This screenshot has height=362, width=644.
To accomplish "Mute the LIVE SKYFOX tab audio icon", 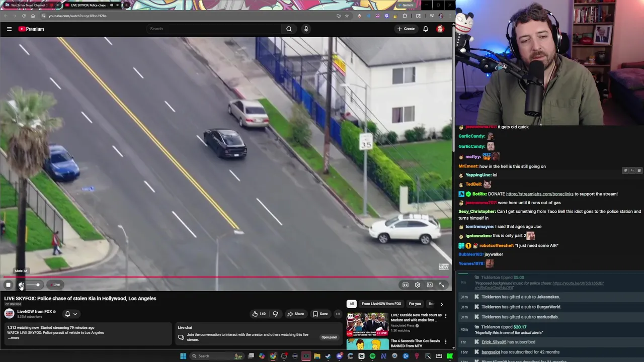I will pos(111,5).
